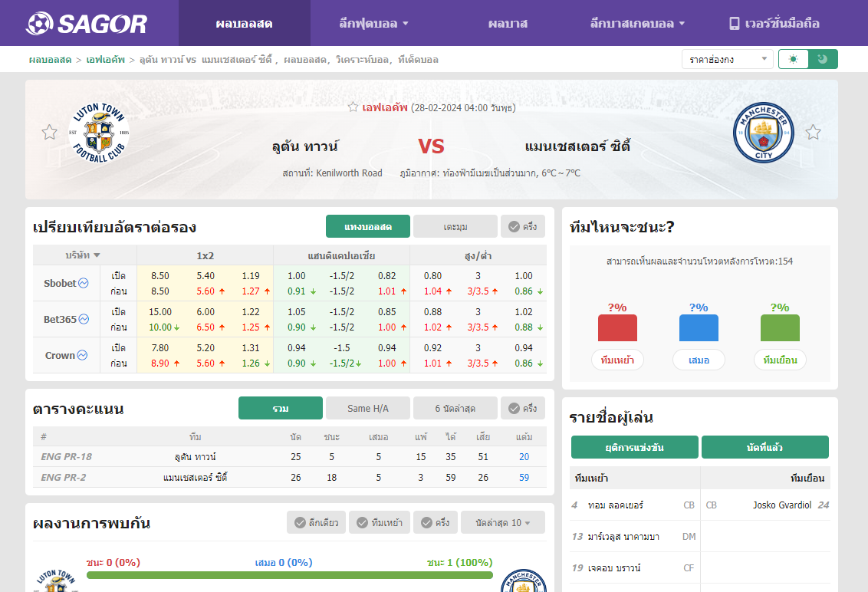Select the Same H/A standings tab

(368, 408)
